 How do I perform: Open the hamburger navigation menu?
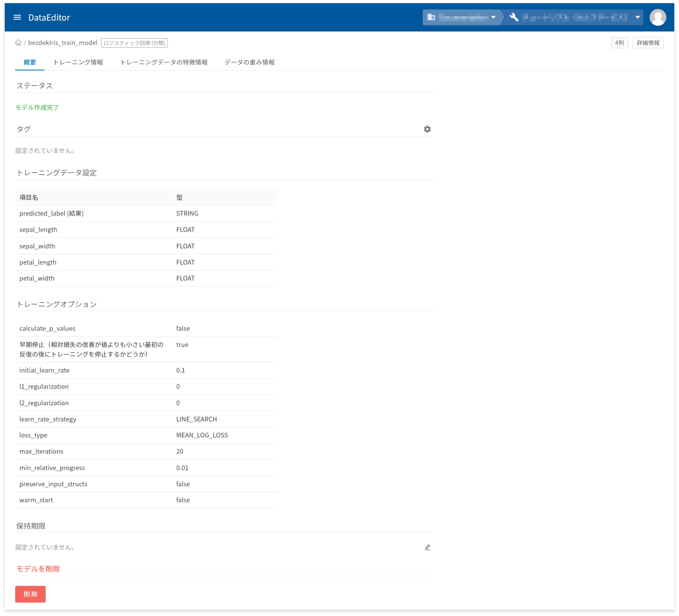17,17
